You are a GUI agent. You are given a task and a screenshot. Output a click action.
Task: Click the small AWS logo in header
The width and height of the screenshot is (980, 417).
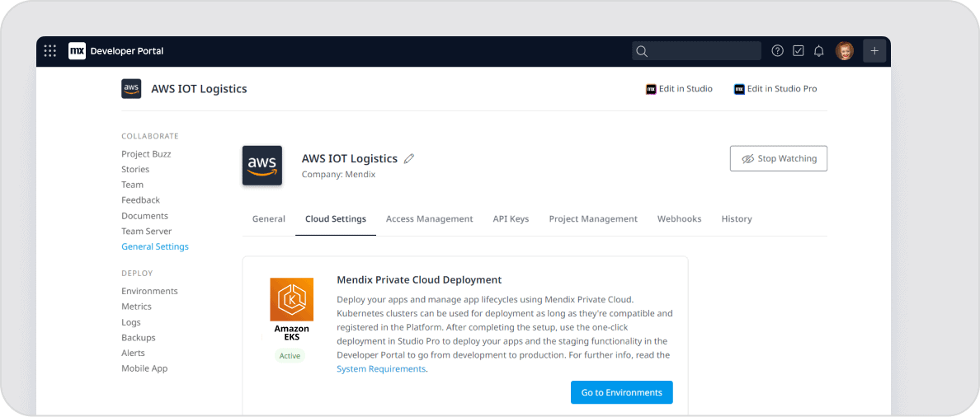[131, 89]
